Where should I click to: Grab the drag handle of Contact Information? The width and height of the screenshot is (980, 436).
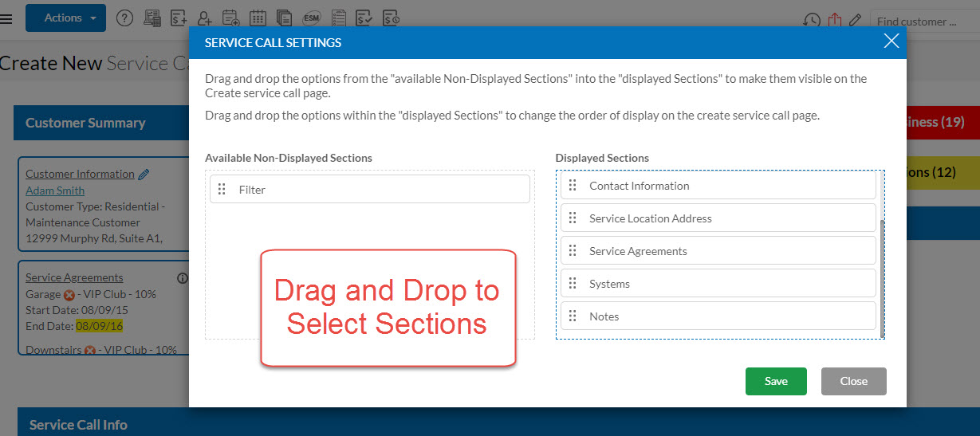coord(572,185)
